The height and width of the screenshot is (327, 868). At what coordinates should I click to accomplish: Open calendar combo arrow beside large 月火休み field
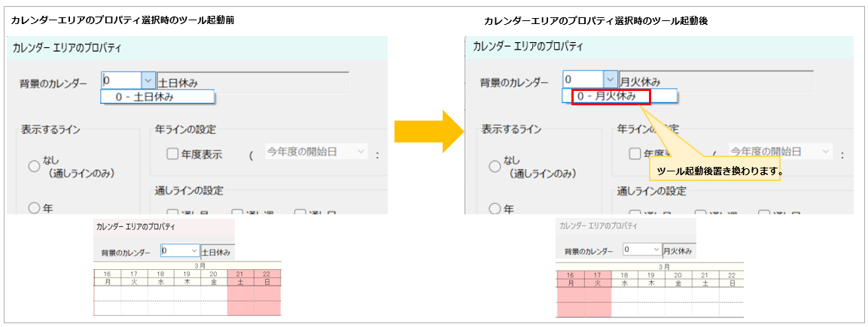tap(609, 80)
